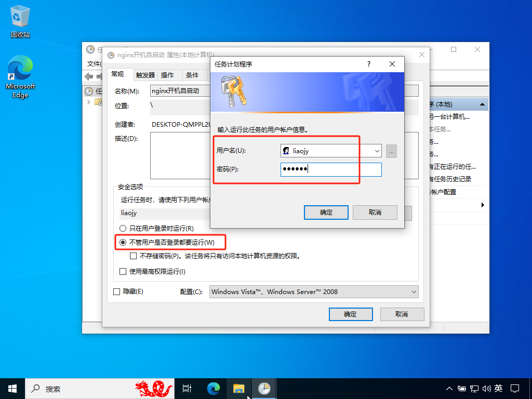Enable 使用最高权限运行 checkbox
Screen dimensions: 532x399
point(123,271)
